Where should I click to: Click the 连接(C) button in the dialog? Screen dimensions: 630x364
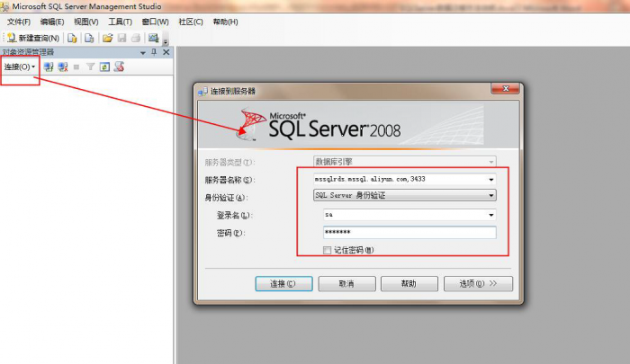click(x=283, y=283)
